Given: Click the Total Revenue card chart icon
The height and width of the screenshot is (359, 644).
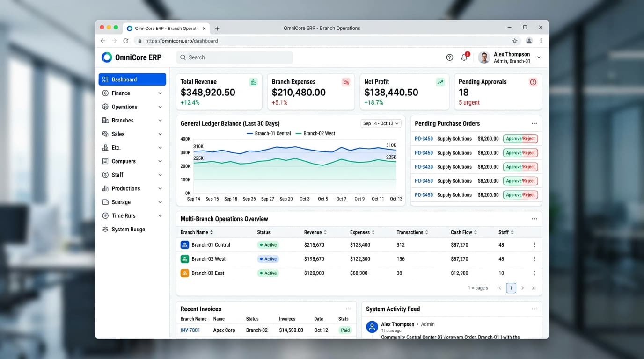Looking at the screenshot, I should click(x=253, y=82).
